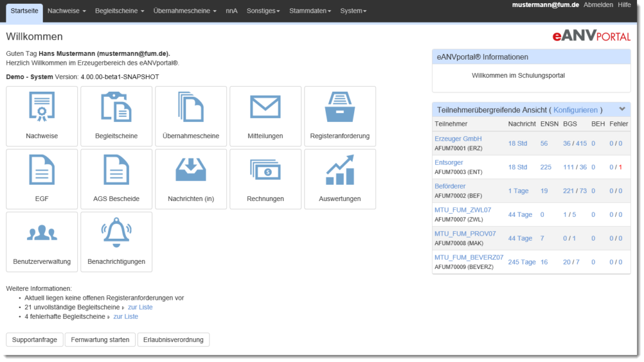Click the Supportanfrage button
The width and height of the screenshot is (644, 362).
tap(35, 340)
